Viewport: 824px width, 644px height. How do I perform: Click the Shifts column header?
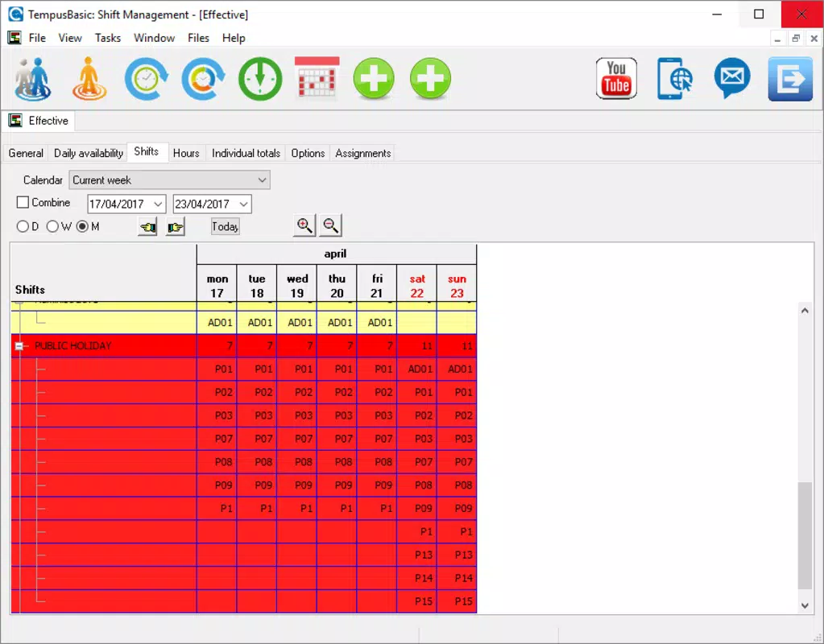(104, 273)
